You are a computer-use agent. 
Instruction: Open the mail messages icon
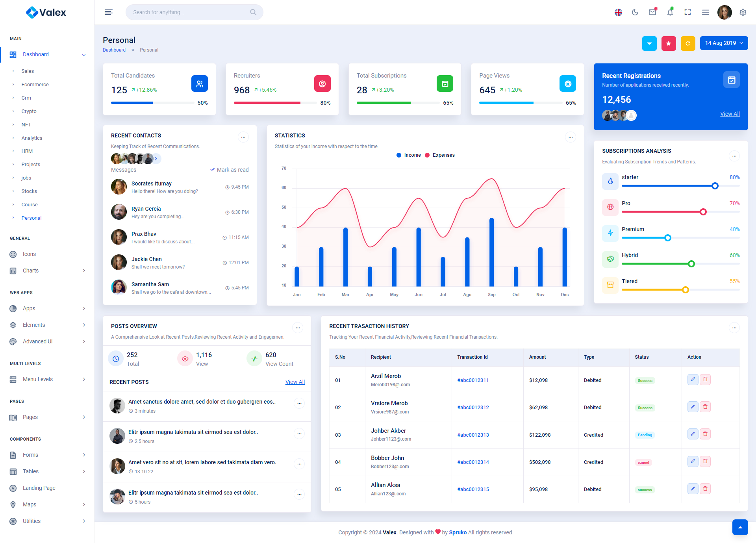click(x=652, y=12)
